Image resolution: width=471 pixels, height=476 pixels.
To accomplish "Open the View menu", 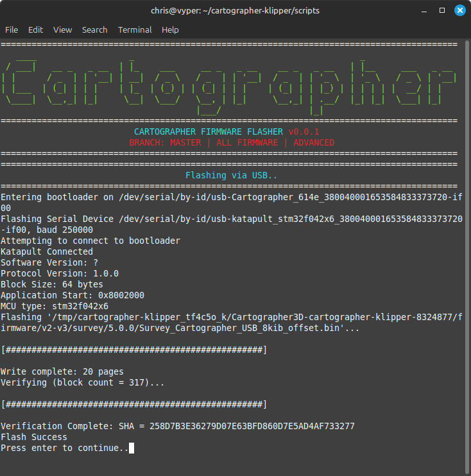I will coord(62,30).
